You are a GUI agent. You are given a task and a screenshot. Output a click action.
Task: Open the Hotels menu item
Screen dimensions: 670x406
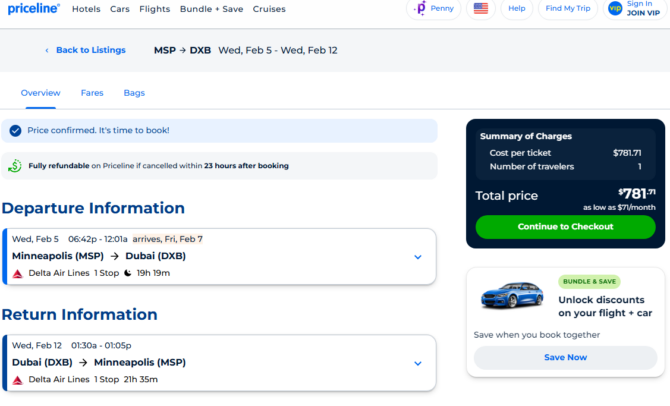(86, 9)
